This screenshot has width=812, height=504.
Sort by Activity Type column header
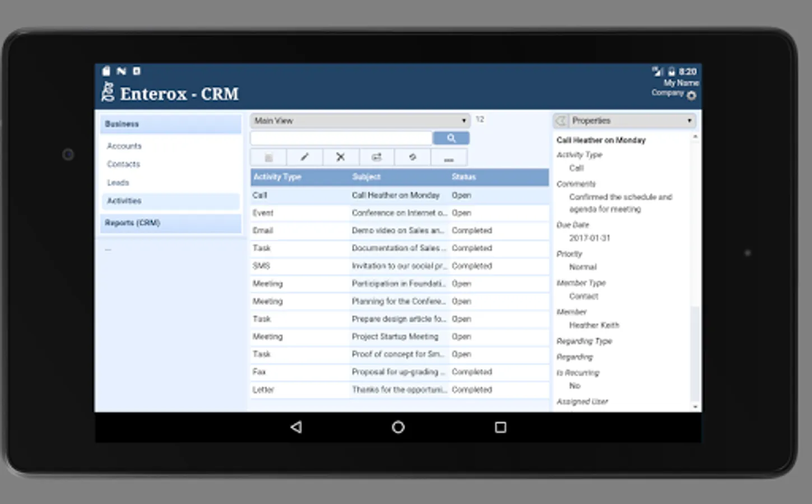277,177
